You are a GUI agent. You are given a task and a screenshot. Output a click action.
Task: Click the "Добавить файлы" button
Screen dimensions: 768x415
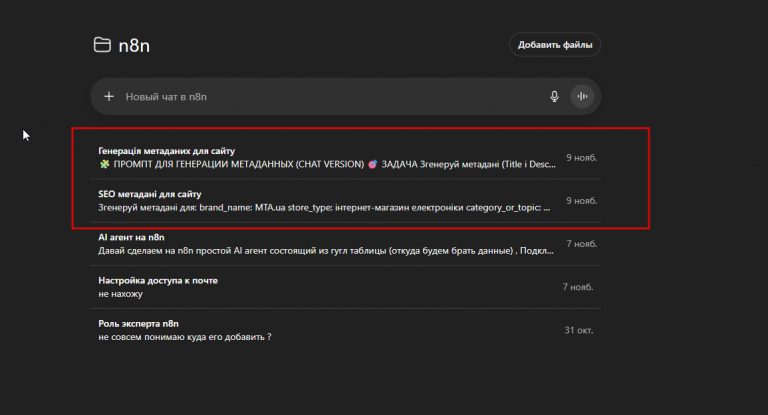coord(555,45)
